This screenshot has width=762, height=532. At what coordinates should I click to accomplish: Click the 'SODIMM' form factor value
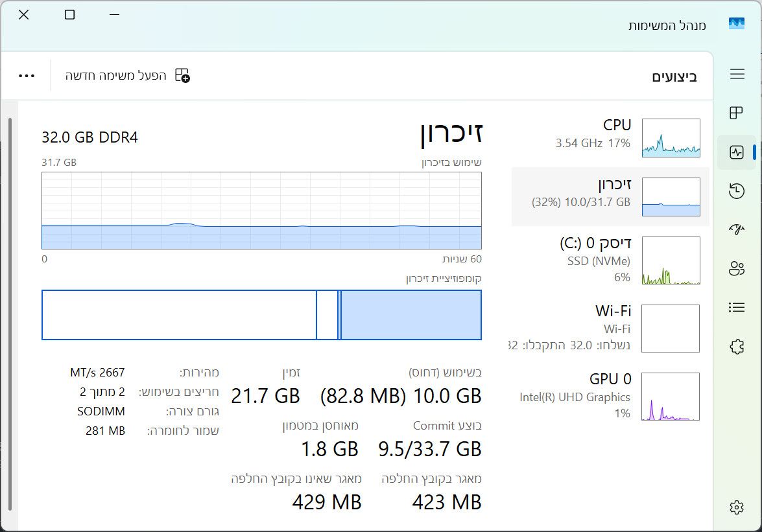point(101,411)
